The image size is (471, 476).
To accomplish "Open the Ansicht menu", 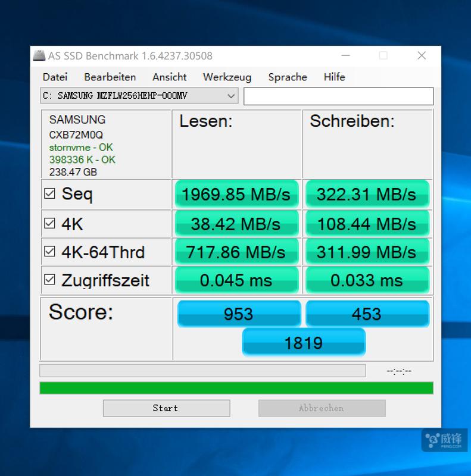I will pos(170,77).
